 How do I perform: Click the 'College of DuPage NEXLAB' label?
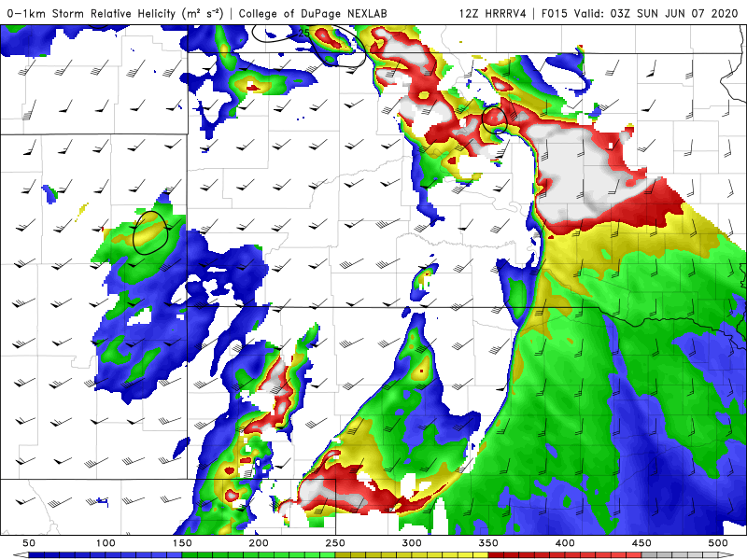click(x=313, y=13)
